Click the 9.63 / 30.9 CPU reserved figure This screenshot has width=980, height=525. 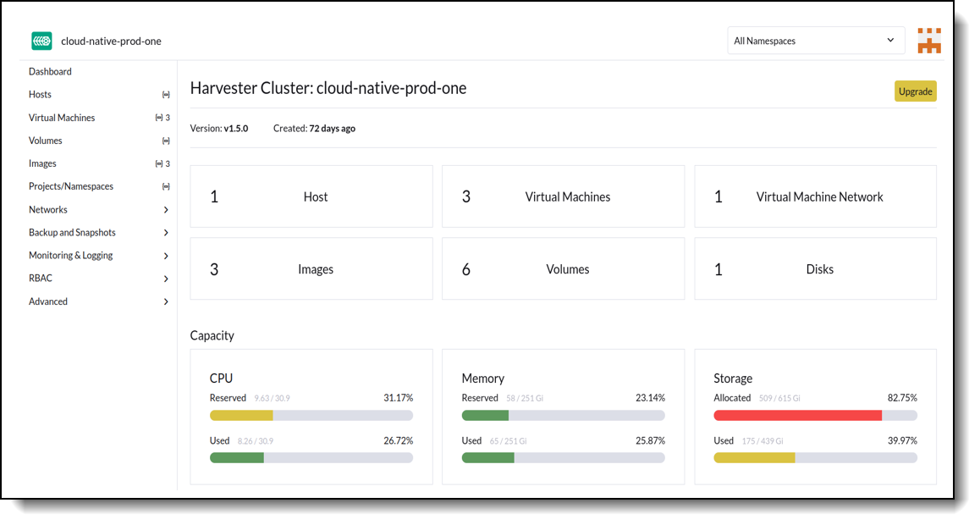pyautogui.click(x=272, y=398)
